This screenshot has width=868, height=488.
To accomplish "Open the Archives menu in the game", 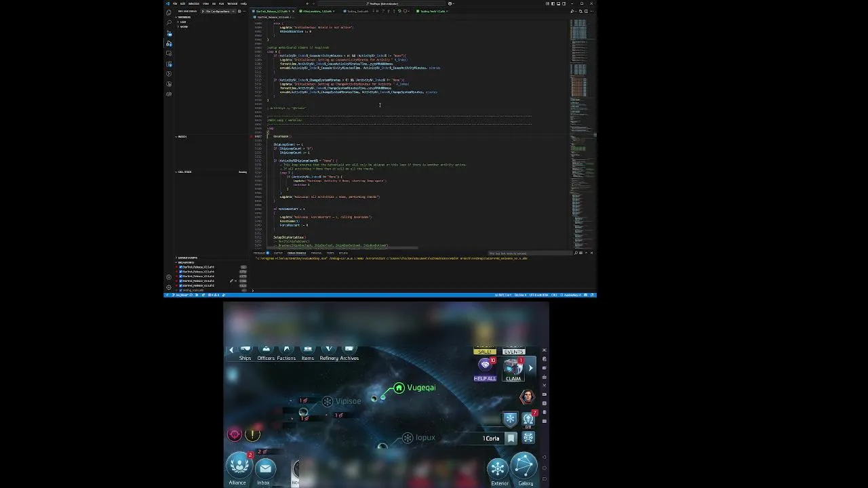I will (349, 352).
